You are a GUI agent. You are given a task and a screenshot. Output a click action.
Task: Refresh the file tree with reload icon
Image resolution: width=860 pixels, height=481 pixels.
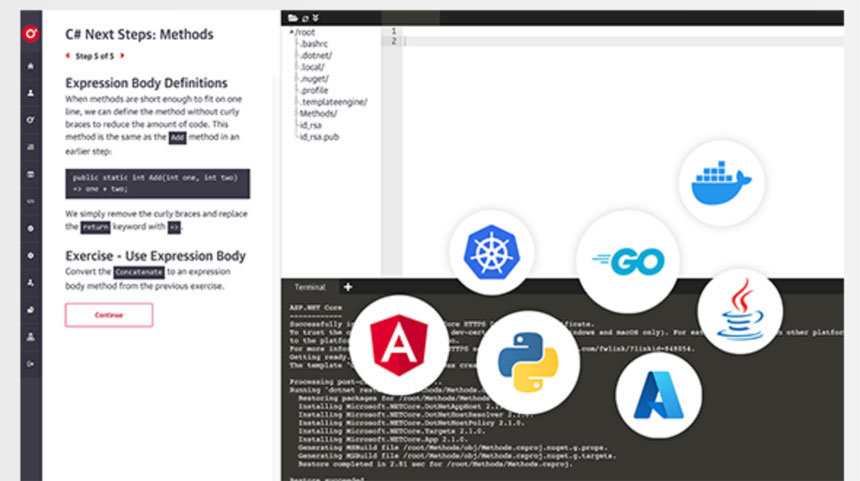[x=305, y=18]
